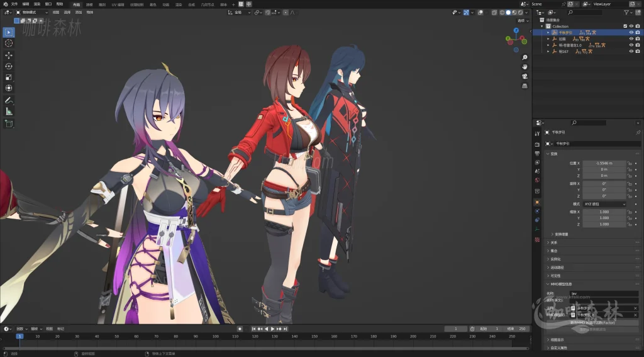Open the View Layer properties tab

pyautogui.click(x=537, y=162)
